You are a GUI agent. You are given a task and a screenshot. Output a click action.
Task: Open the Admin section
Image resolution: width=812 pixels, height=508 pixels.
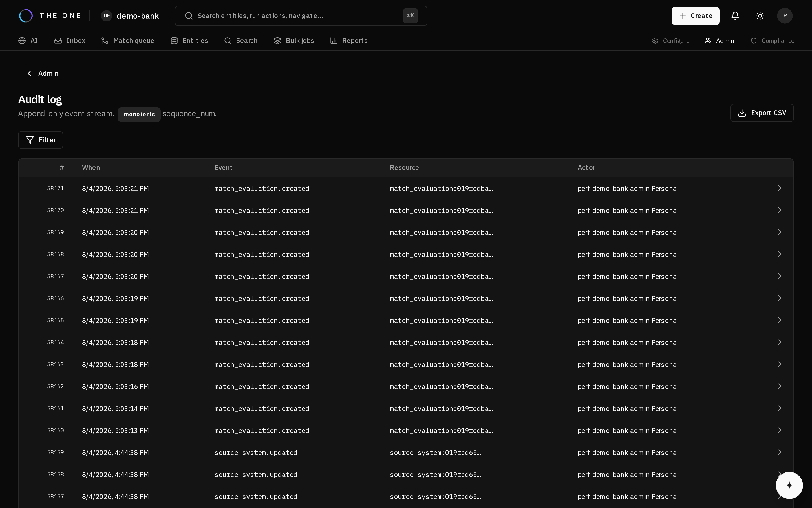[x=720, y=41]
